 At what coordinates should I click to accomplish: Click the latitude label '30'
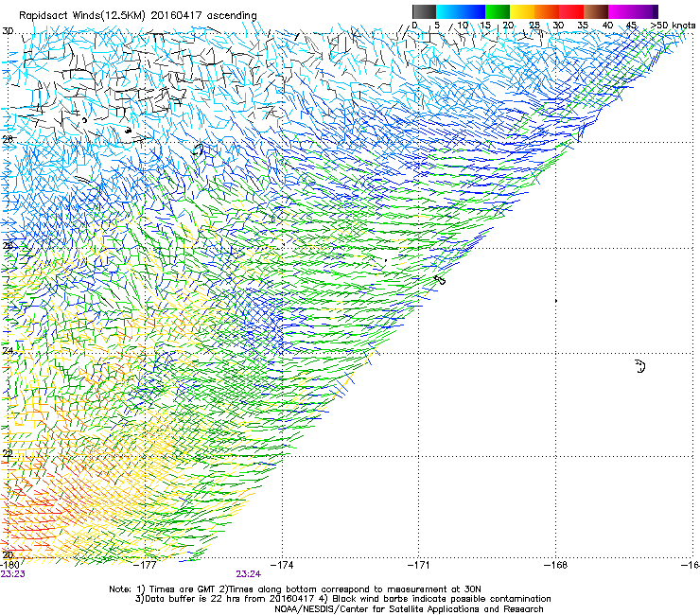tap(8, 31)
